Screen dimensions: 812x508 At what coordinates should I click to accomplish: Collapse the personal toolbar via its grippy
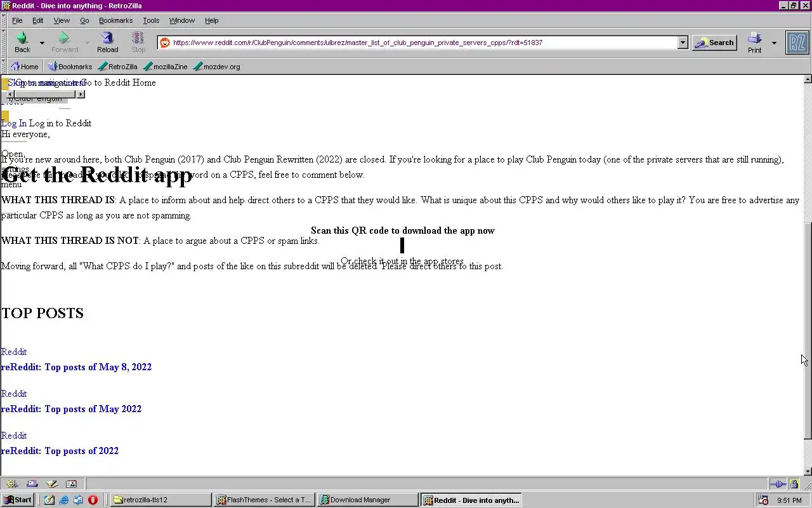(x=4, y=66)
